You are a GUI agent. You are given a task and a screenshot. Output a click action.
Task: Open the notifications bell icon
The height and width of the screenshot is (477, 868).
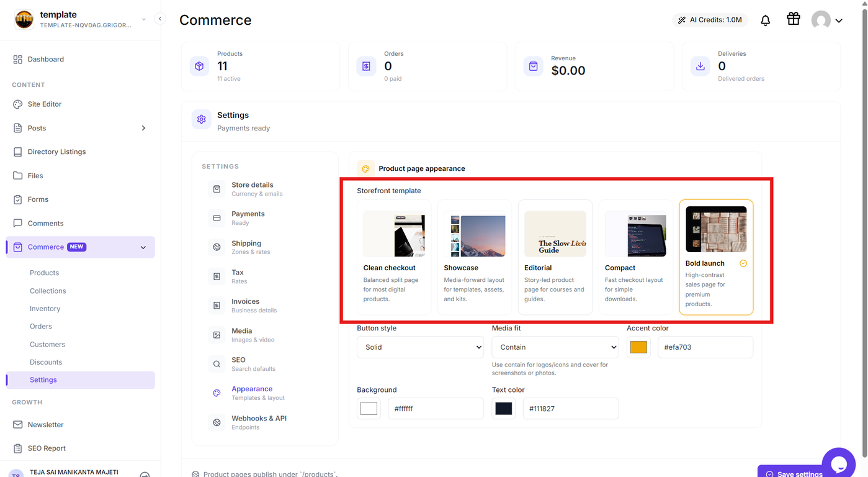[x=766, y=20]
